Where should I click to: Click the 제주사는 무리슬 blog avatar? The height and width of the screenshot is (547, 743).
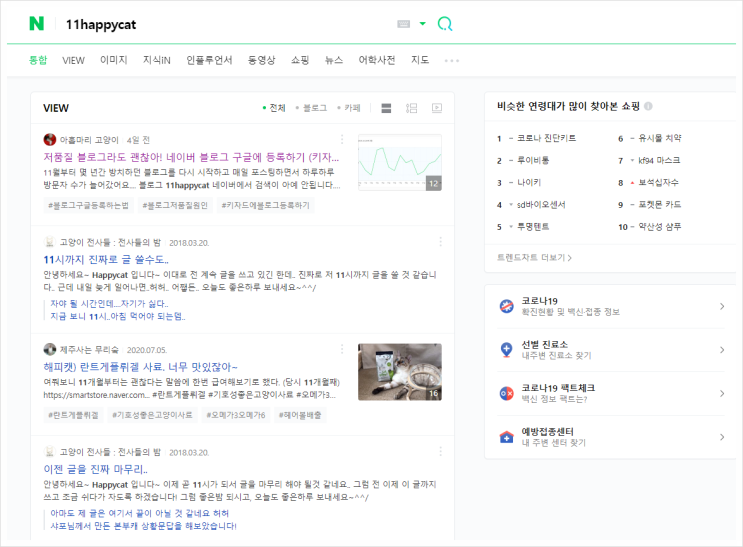tap(50, 349)
